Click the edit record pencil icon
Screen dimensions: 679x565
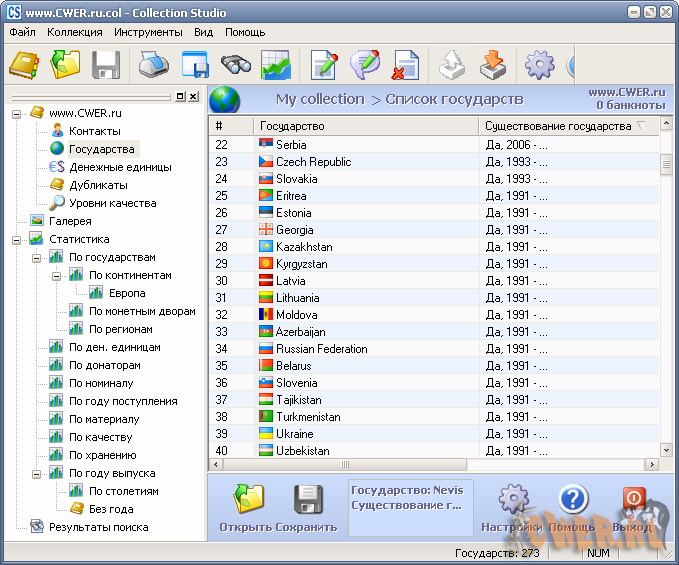[325, 65]
